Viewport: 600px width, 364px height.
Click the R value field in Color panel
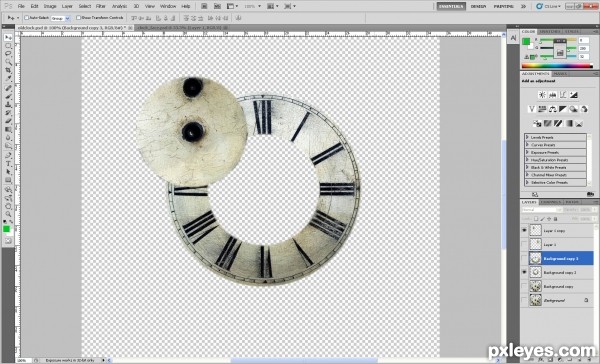pyautogui.click(x=583, y=40)
